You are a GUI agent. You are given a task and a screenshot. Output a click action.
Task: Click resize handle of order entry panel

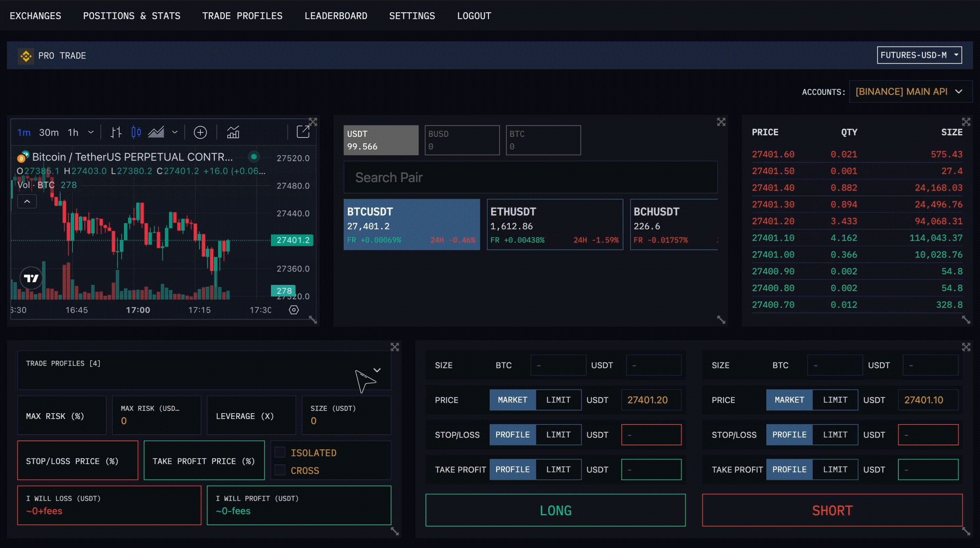tap(966, 531)
